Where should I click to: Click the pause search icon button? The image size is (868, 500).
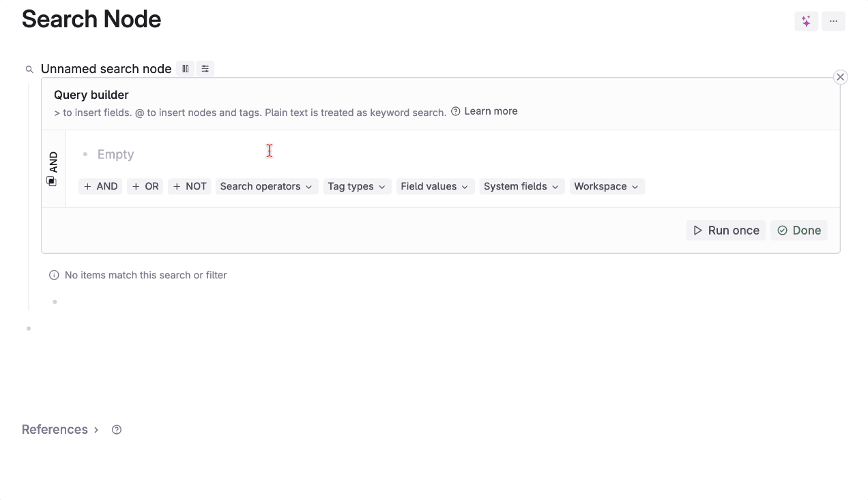pyautogui.click(x=185, y=69)
